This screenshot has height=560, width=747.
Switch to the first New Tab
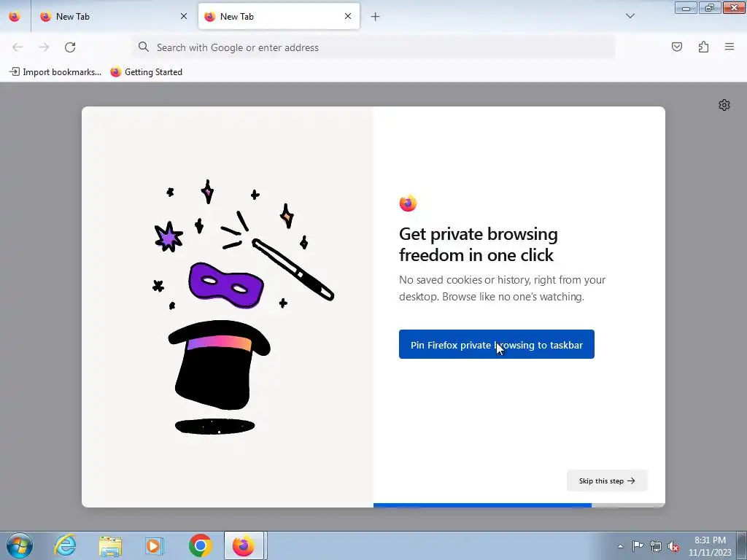[x=113, y=16]
